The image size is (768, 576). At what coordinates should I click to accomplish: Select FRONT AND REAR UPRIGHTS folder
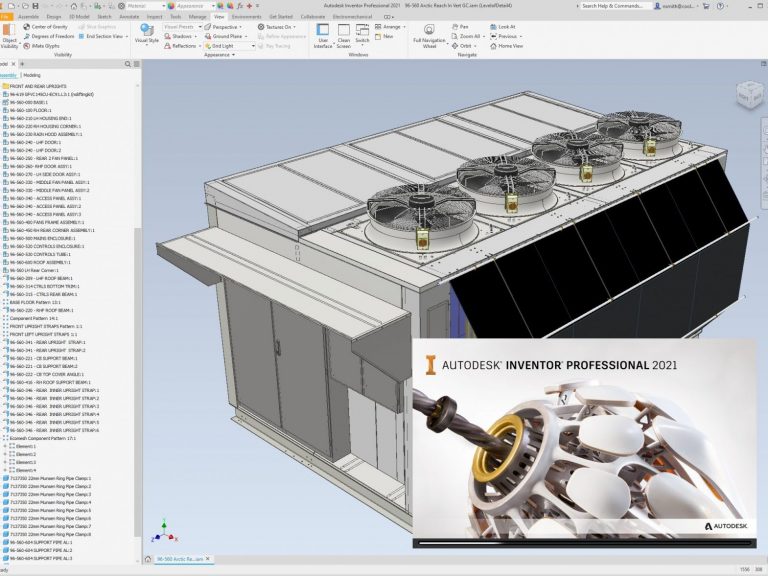[35, 86]
